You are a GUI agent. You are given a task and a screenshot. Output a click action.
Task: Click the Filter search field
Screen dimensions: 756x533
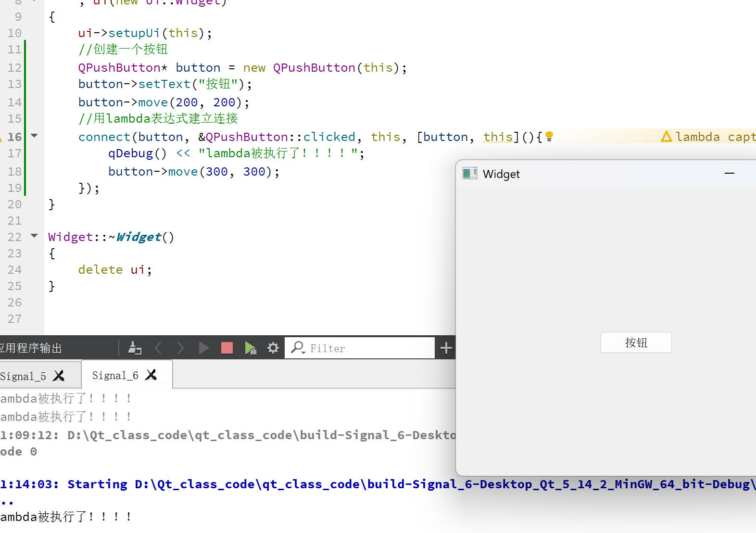click(360, 348)
